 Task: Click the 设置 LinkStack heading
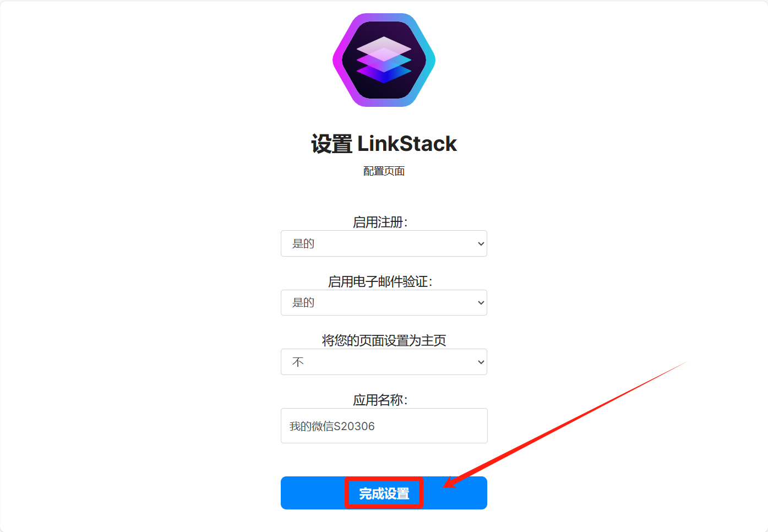pos(384,144)
